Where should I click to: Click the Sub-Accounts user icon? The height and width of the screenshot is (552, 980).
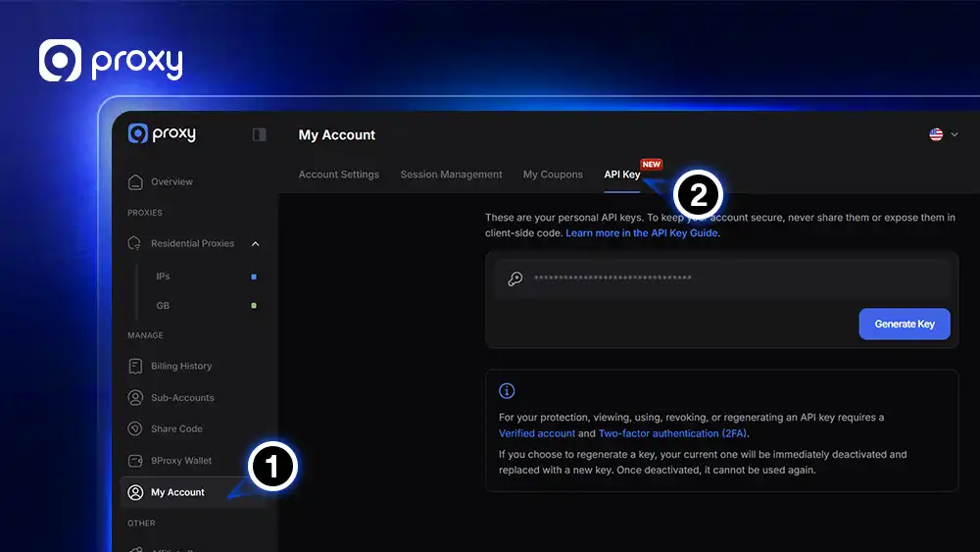pos(135,398)
